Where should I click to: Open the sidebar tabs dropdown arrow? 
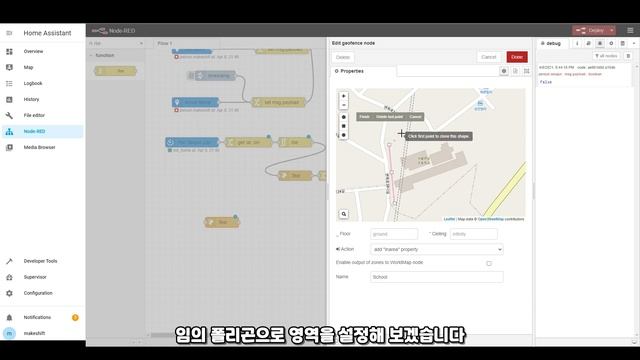click(x=634, y=43)
